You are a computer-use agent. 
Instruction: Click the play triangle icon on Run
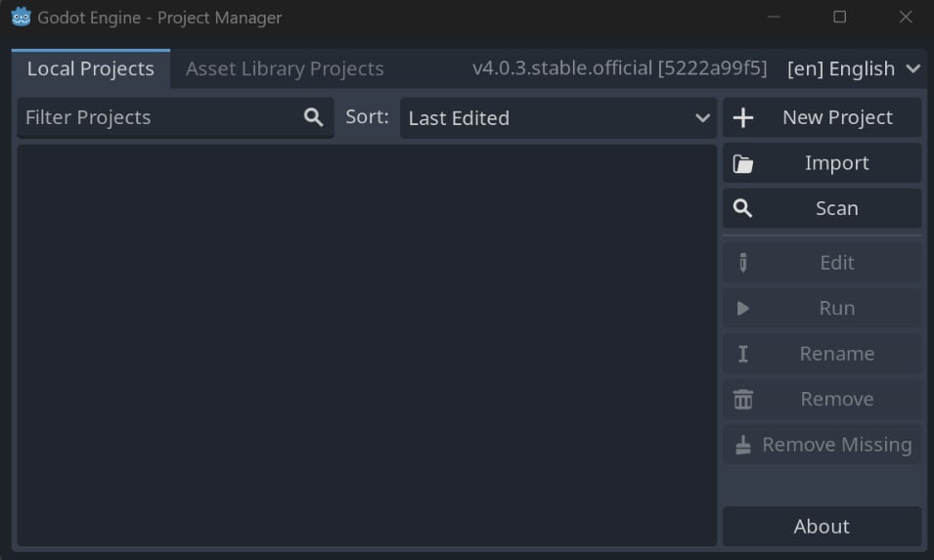coord(742,308)
